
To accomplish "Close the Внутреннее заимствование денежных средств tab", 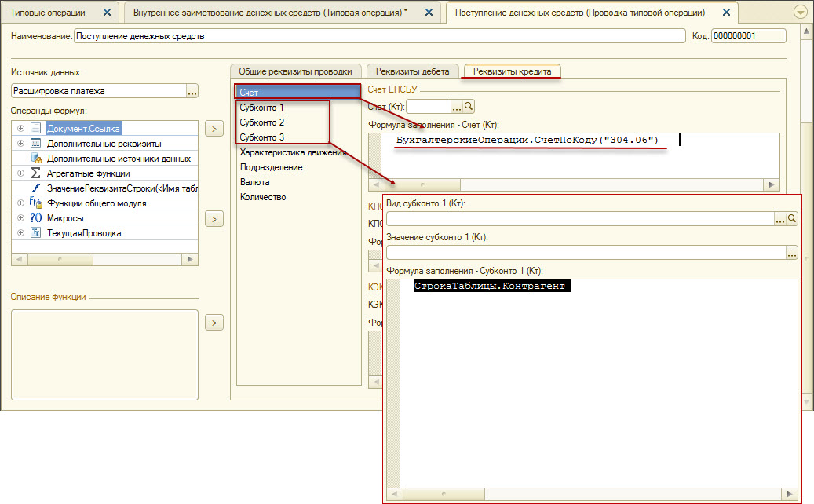I will (429, 13).
